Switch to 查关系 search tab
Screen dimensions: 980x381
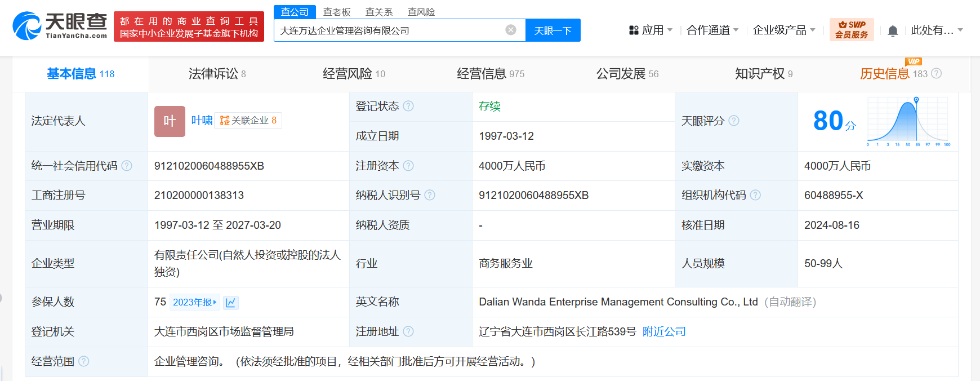(x=379, y=12)
